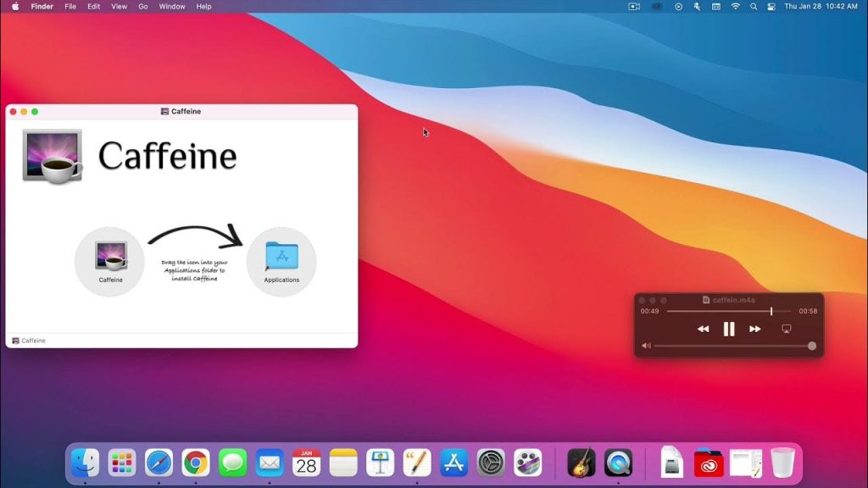Open Control Center from the menu bar
The width and height of the screenshot is (868, 488).
pos(771,6)
